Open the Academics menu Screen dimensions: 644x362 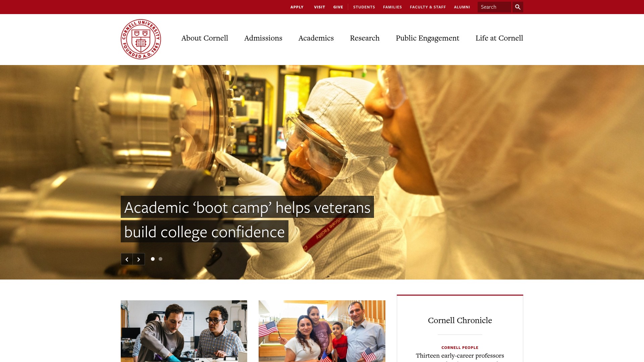point(316,38)
